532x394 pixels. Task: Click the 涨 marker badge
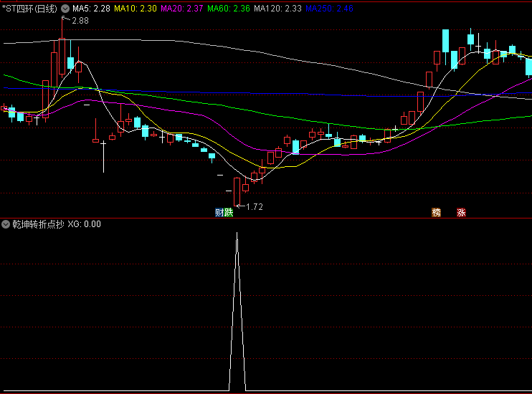pyautogui.click(x=461, y=213)
